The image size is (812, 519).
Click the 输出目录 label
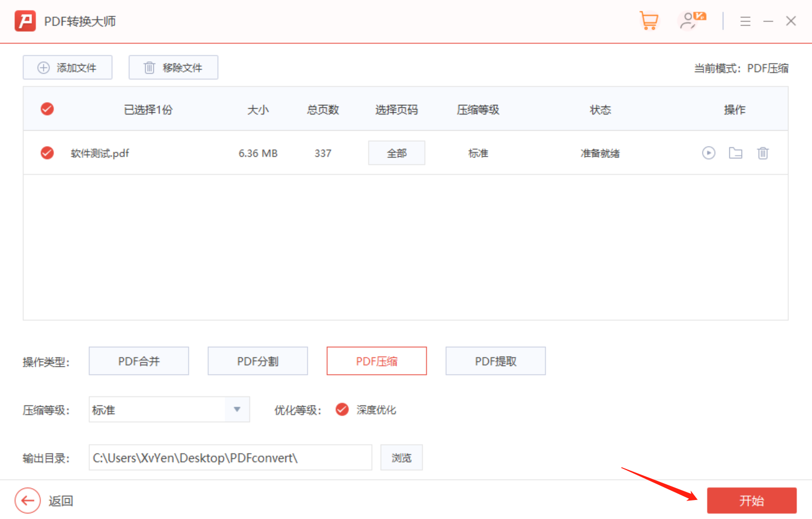46,458
